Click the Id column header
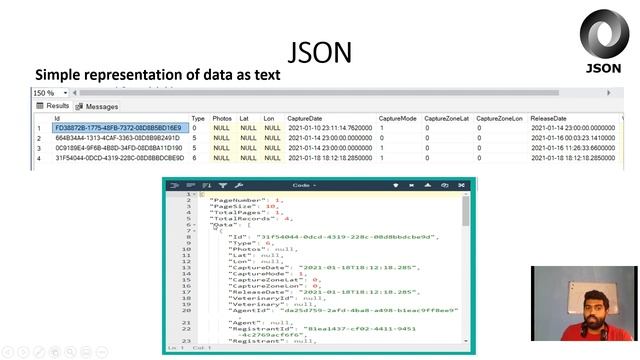 [x=57, y=118]
